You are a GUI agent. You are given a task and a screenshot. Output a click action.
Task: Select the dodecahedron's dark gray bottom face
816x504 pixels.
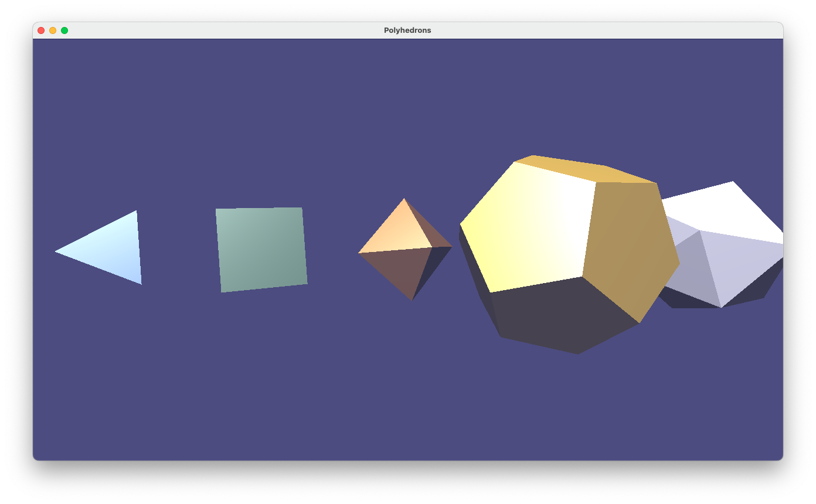563,316
